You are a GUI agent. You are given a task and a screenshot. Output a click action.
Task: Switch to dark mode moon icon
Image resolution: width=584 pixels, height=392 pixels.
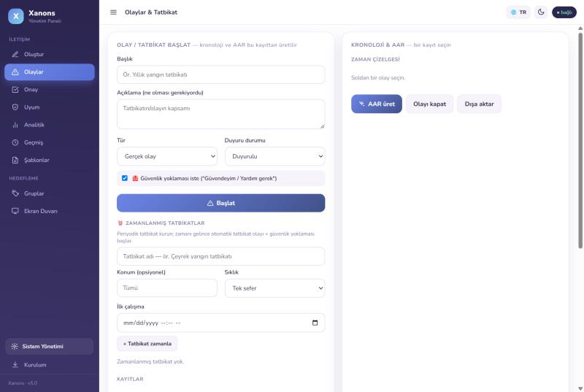pos(541,12)
